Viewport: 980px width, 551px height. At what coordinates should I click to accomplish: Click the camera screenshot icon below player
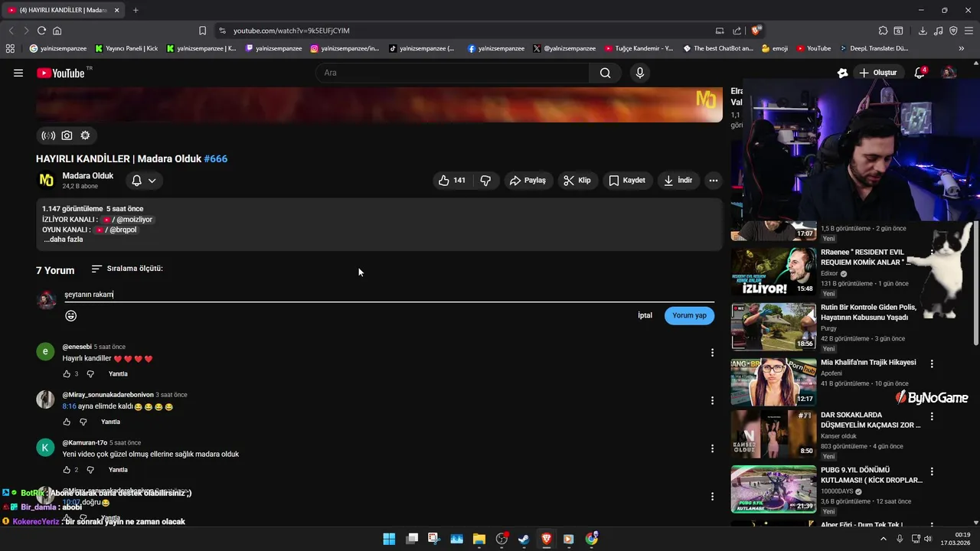(67, 135)
